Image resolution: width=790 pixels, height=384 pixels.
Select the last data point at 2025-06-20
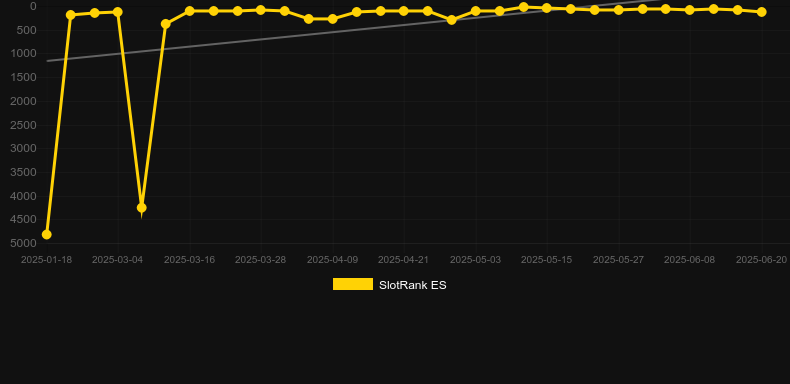tap(762, 12)
